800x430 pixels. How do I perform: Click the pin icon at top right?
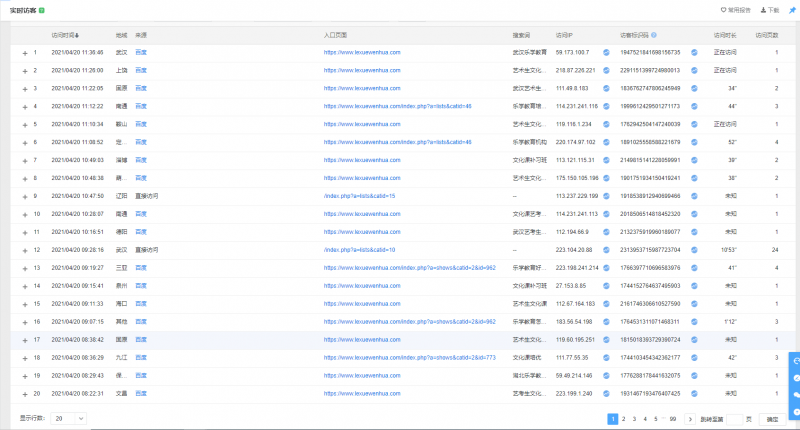click(792, 10)
